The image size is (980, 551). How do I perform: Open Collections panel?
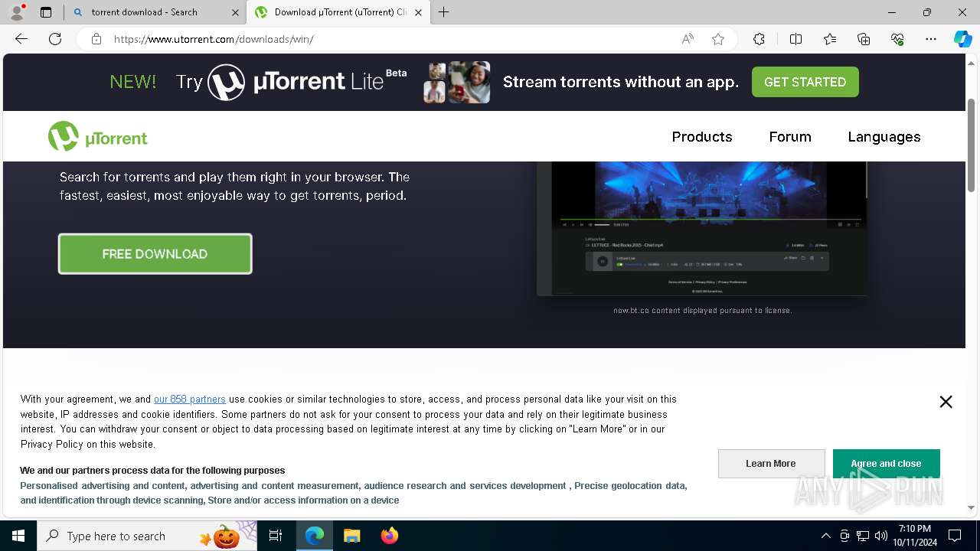tap(864, 39)
